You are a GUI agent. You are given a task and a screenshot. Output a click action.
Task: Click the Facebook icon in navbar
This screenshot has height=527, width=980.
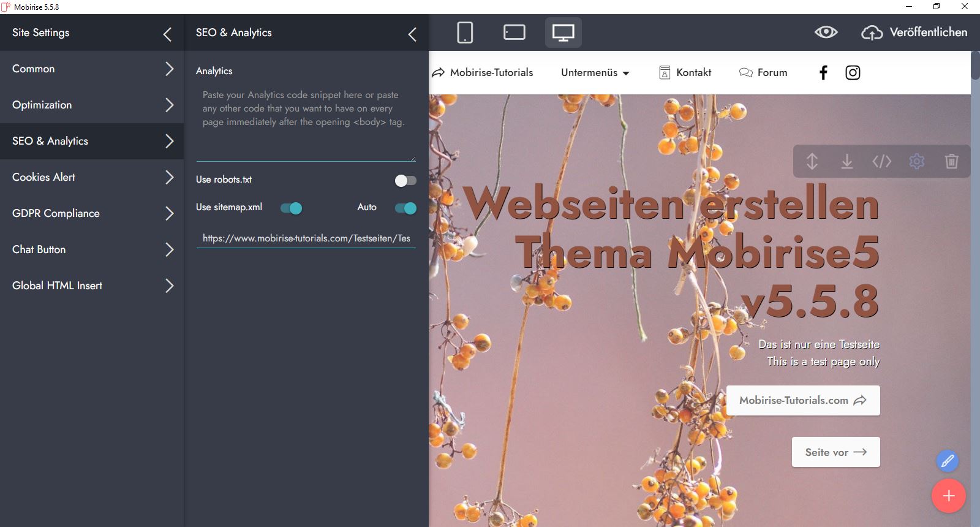pyautogui.click(x=824, y=73)
